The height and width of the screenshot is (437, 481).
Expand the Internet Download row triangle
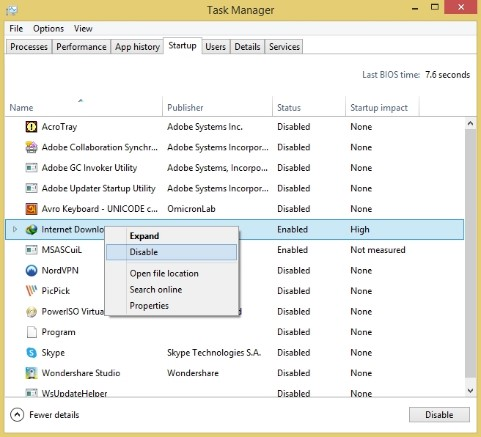(x=15, y=229)
